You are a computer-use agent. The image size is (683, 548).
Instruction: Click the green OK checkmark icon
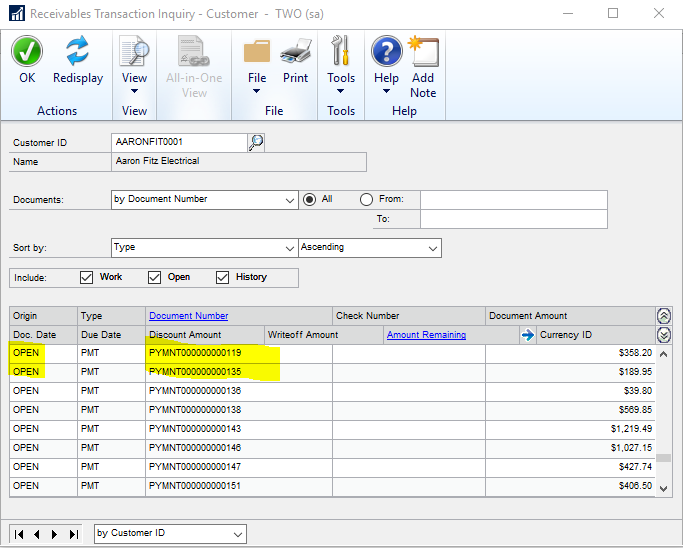coord(27,52)
